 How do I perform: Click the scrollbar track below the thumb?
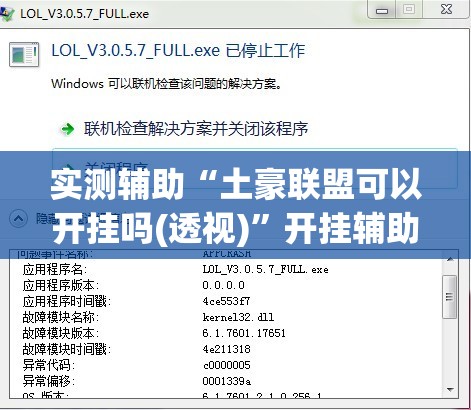click(450, 350)
